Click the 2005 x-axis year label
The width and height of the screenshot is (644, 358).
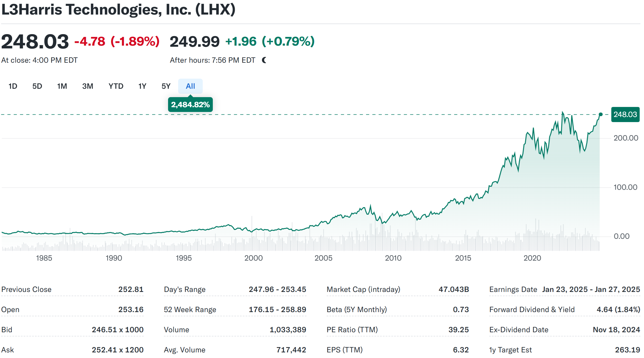coord(324,258)
